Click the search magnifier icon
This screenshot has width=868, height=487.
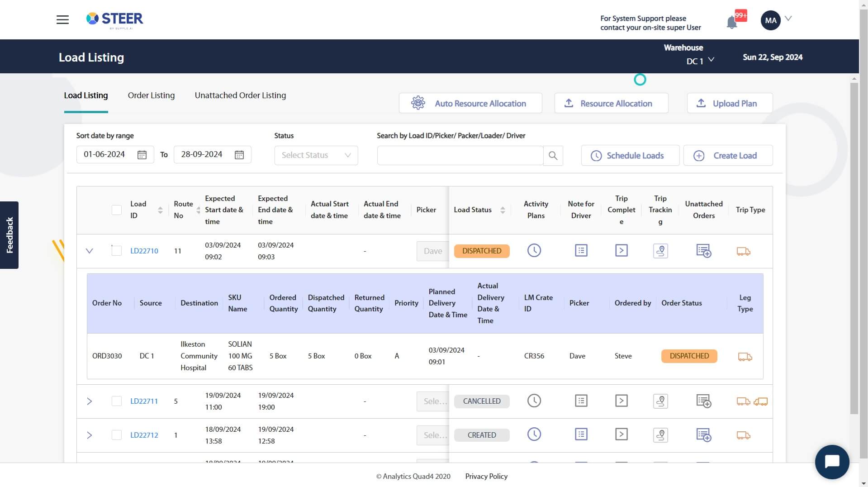[x=553, y=156]
